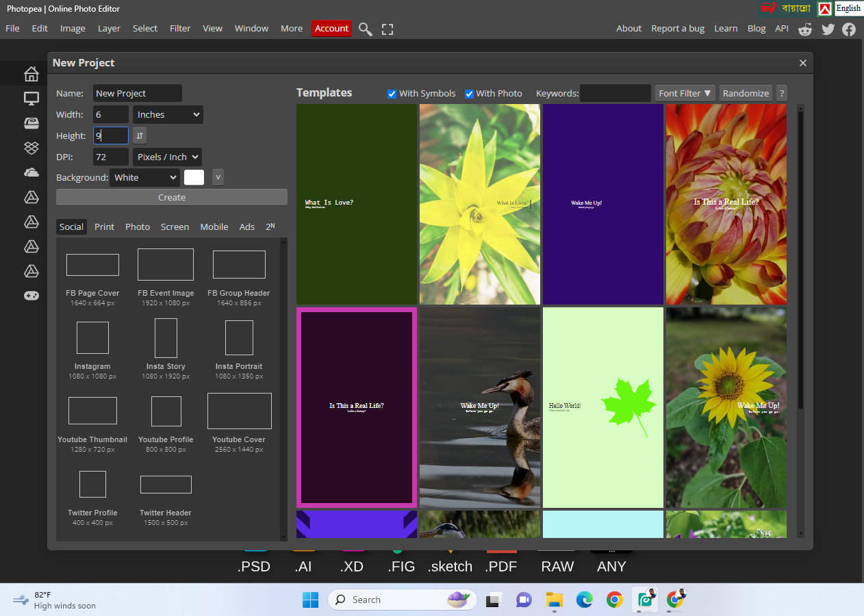Click the white background color swatch
Viewport: 864px width, 616px height.
[x=194, y=177]
